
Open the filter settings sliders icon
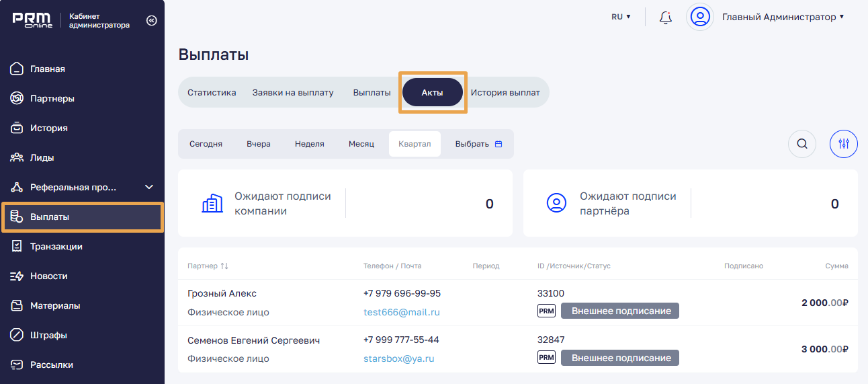tap(844, 143)
